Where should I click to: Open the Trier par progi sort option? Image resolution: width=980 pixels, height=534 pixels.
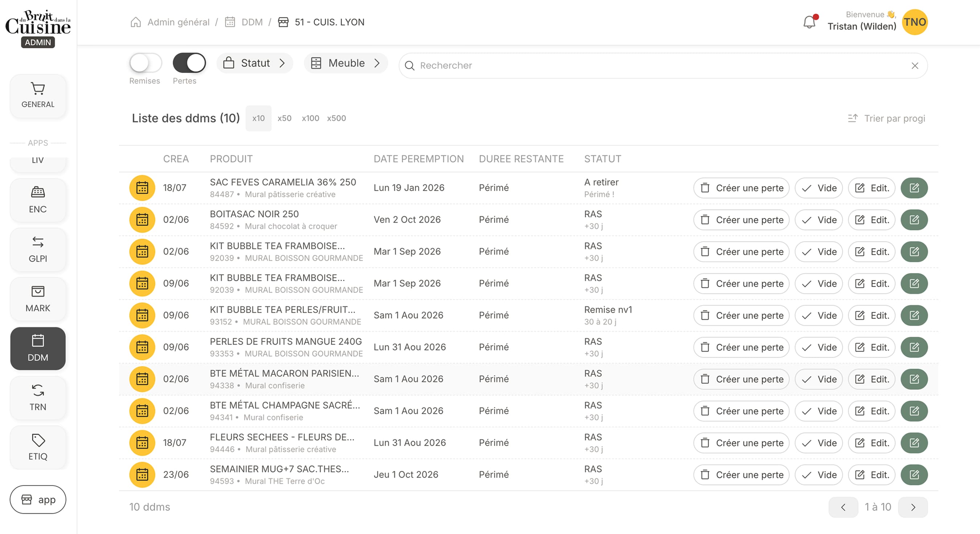[887, 118]
